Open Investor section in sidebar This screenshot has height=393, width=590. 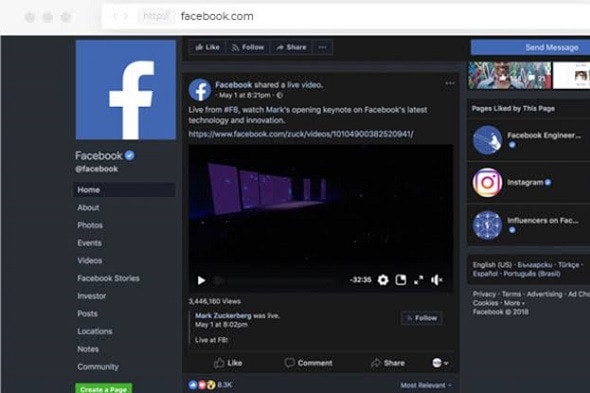coord(91,296)
